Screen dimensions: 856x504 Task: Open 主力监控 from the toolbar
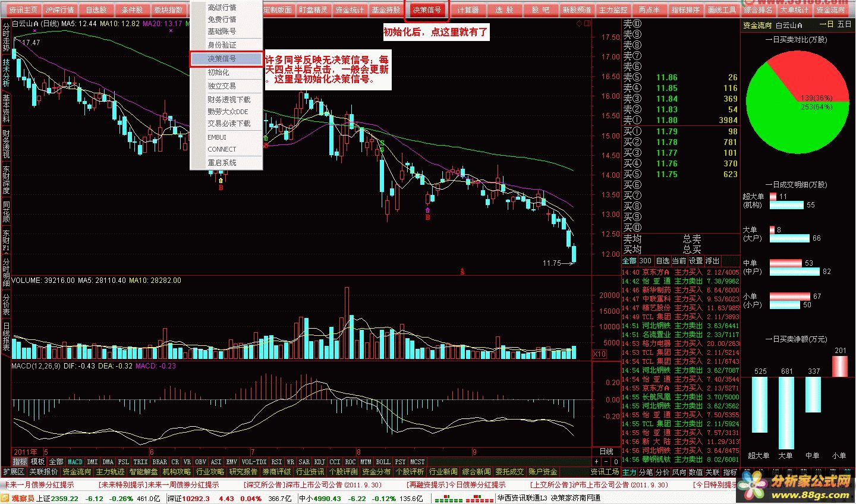613,10
